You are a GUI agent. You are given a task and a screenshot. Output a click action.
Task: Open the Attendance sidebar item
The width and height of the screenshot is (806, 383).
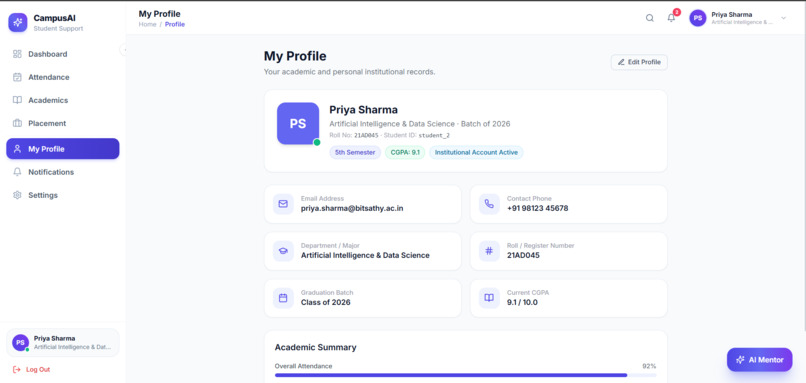click(63, 77)
